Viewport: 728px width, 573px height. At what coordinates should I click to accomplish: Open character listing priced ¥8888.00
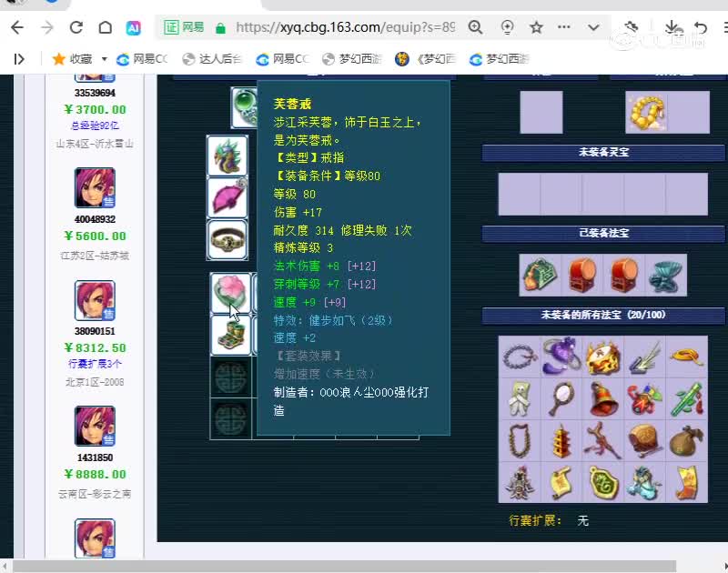95,474
